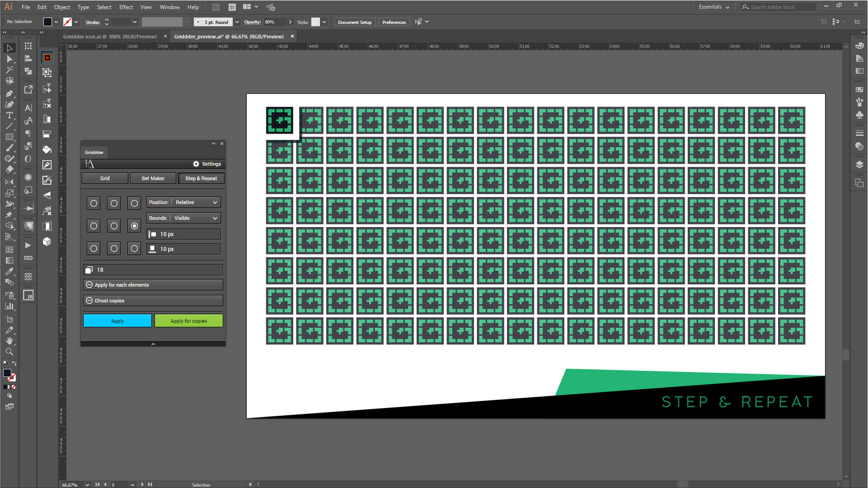Select the Pen tool

click(x=9, y=93)
